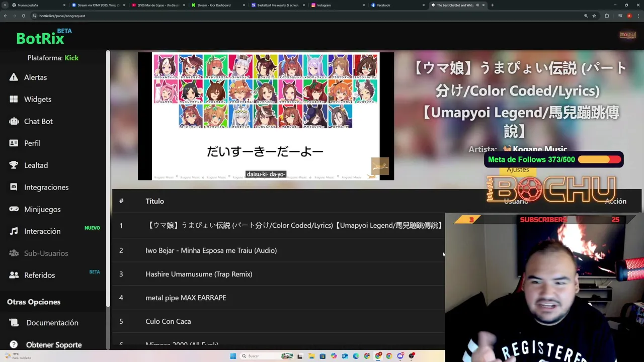Open Outlook from taskbar
This screenshot has height=362, width=644.
pos(345,356)
